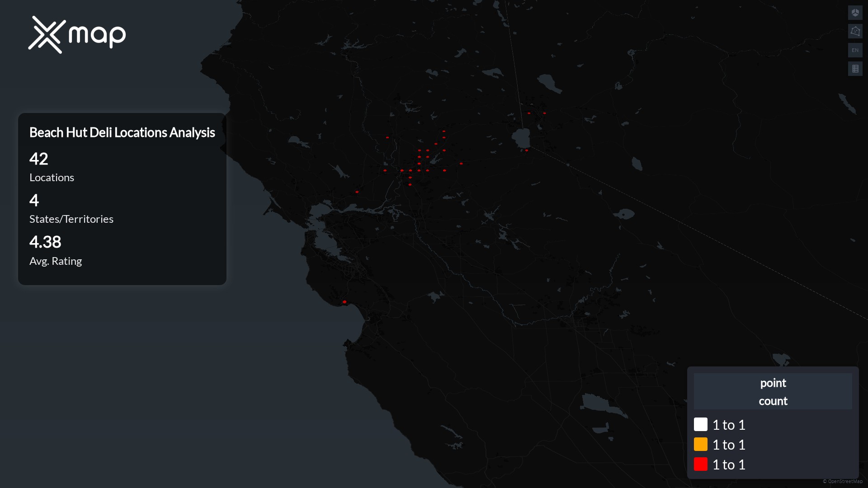Toggle the 3D map view cube icon
Viewport: 868px width, 488px height.
pos(855,13)
